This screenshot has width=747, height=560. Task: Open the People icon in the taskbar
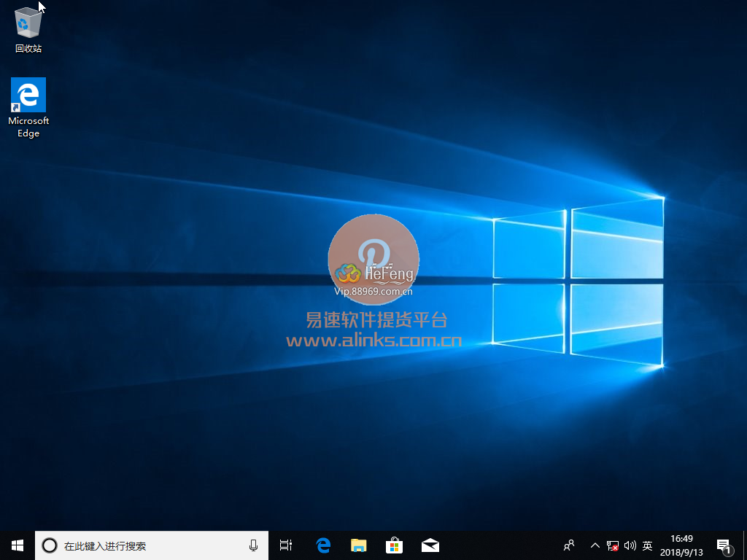point(569,545)
